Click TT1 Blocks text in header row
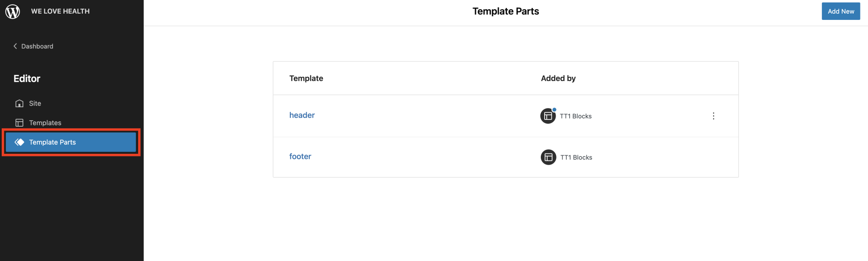This screenshot has width=868, height=261. pyautogui.click(x=576, y=116)
